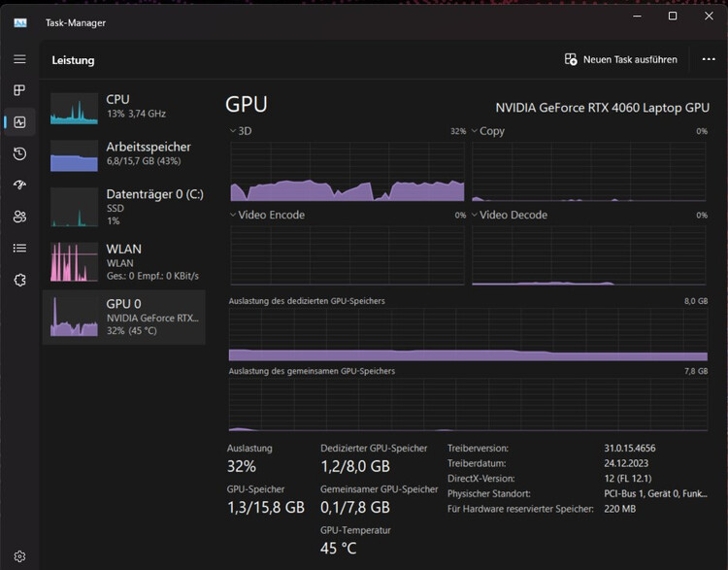Click NVIDIA GeForce RTX 4060 Laptop GPU title
The image size is (728, 570).
(x=602, y=108)
